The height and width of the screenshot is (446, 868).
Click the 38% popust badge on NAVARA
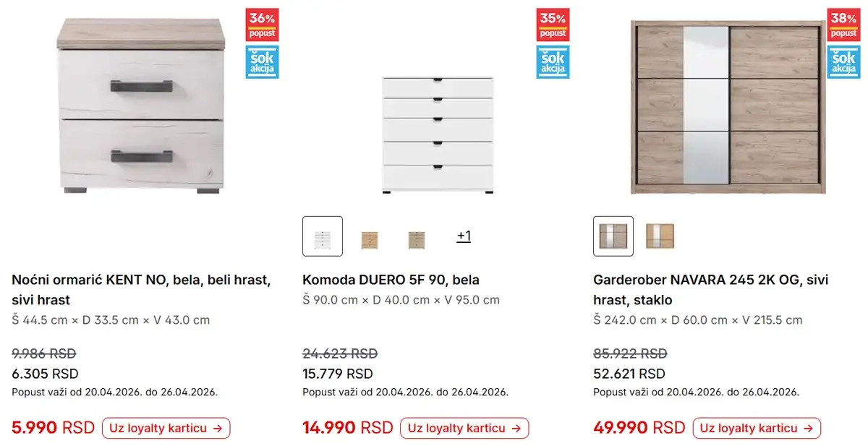click(843, 23)
